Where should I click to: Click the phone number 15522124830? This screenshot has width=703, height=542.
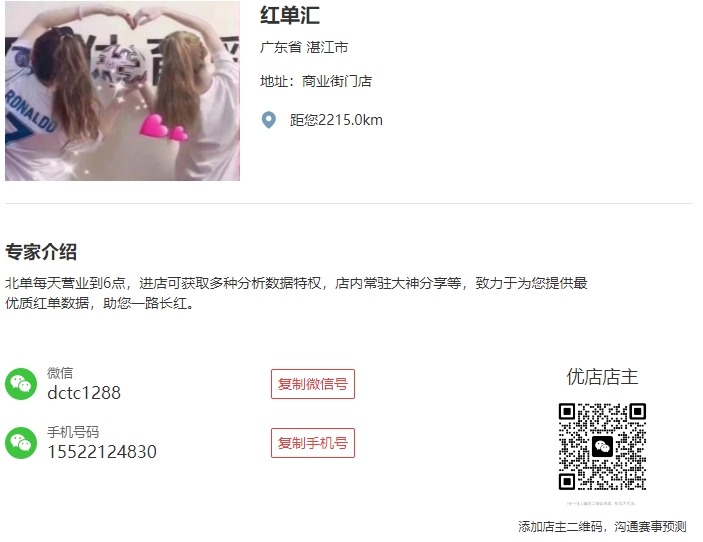(102, 451)
